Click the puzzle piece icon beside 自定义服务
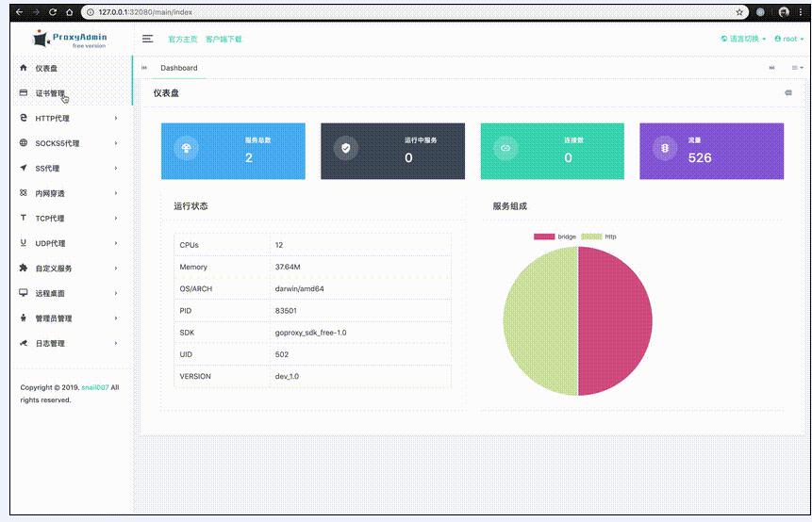Viewport: 812px width, 522px height. coord(24,268)
